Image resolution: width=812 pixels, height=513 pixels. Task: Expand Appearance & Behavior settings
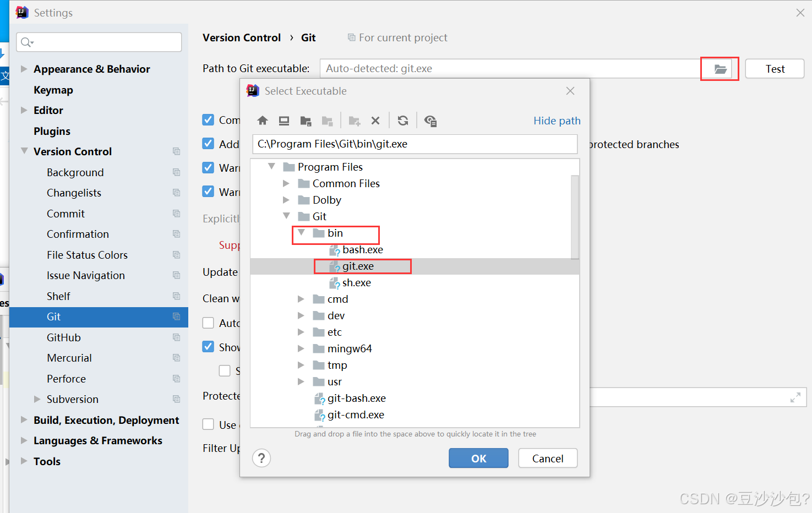click(x=24, y=69)
